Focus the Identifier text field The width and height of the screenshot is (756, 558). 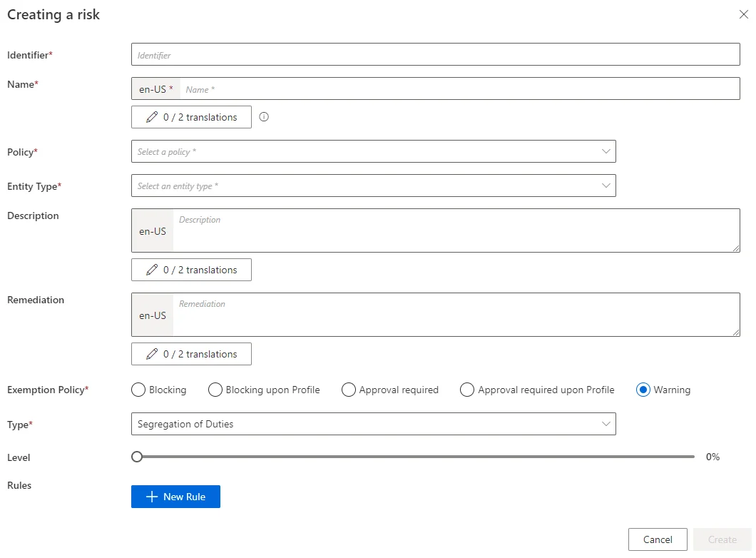tap(435, 54)
